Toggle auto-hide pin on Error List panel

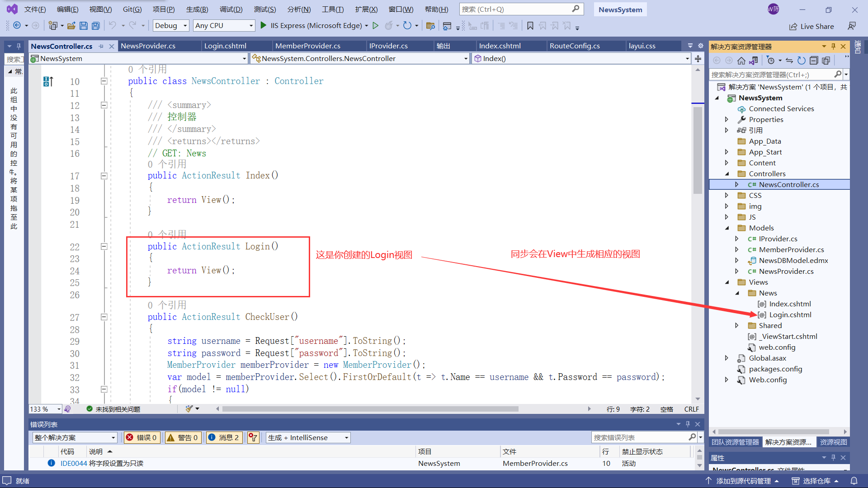(688, 424)
